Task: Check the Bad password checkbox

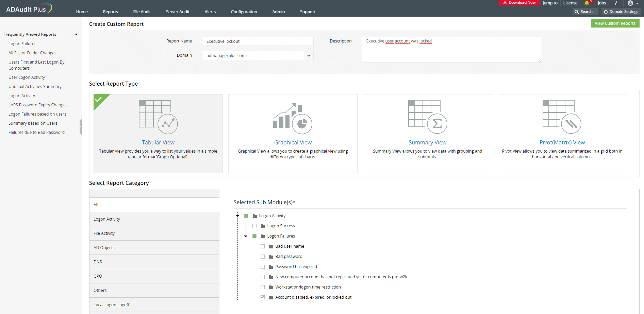Action: (x=263, y=257)
